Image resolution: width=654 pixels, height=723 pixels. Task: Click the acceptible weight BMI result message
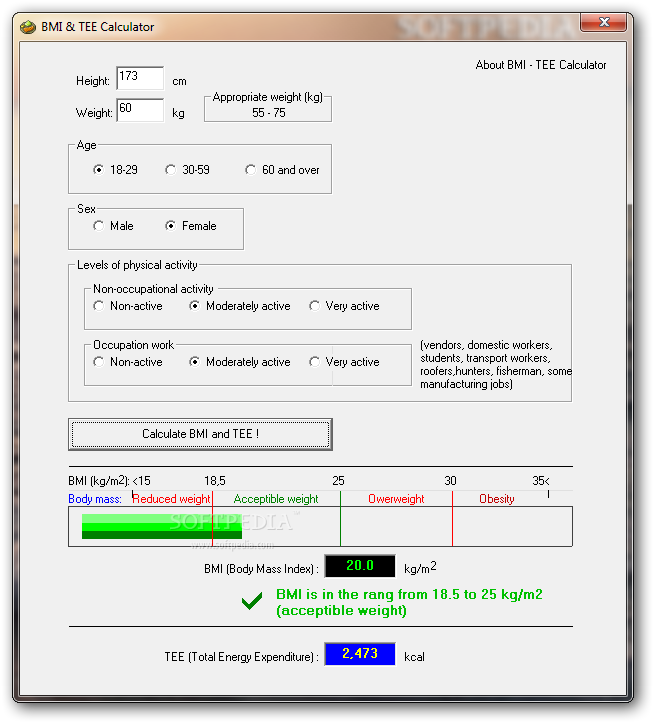[409, 602]
